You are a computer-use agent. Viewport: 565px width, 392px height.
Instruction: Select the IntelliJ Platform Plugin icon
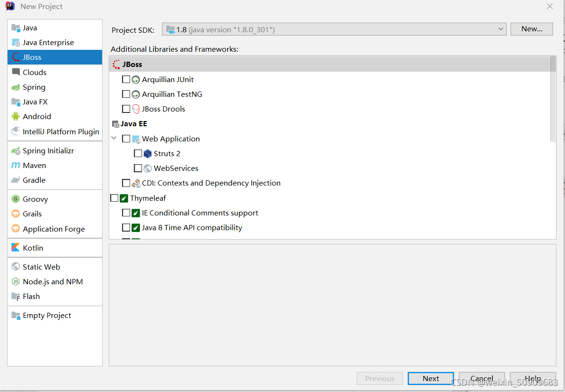[16, 131]
